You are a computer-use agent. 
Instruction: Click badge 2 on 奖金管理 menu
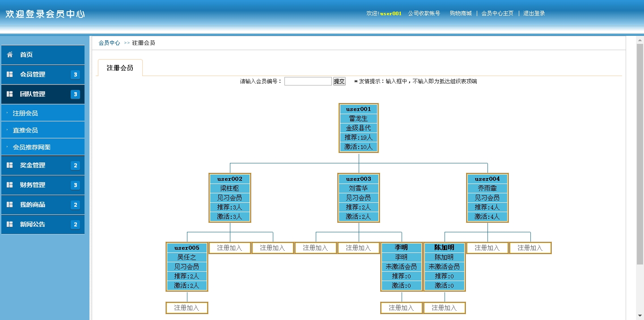[x=75, y=166]
